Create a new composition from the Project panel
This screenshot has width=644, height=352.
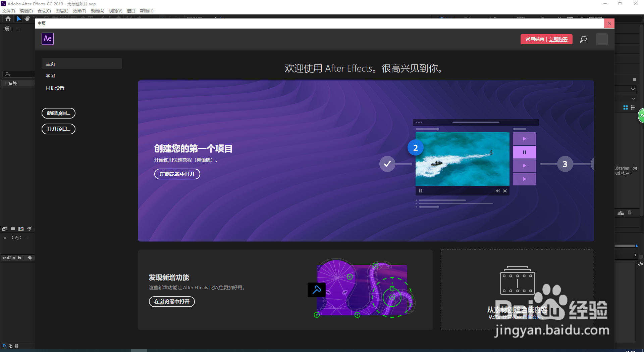coord(21,229)
